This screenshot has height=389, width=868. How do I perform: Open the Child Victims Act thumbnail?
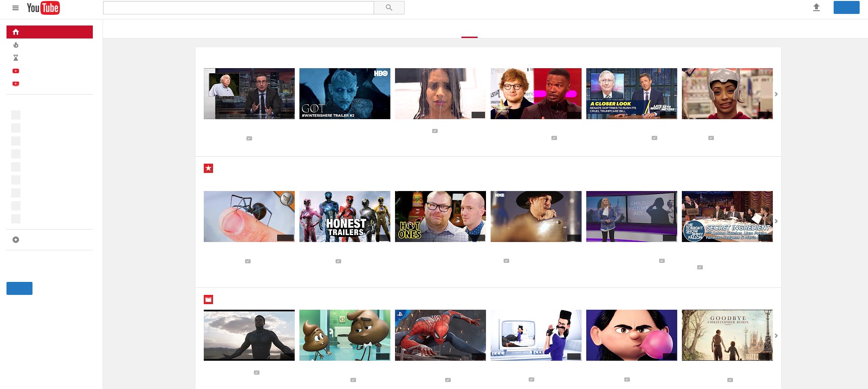click(x=632, y=217)
